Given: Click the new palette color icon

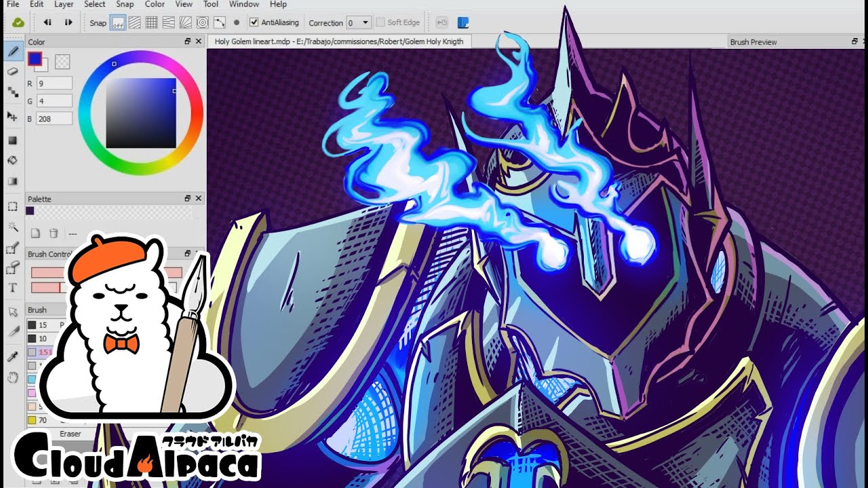Looking at the screenshot, I should click(x=35, y=233).
